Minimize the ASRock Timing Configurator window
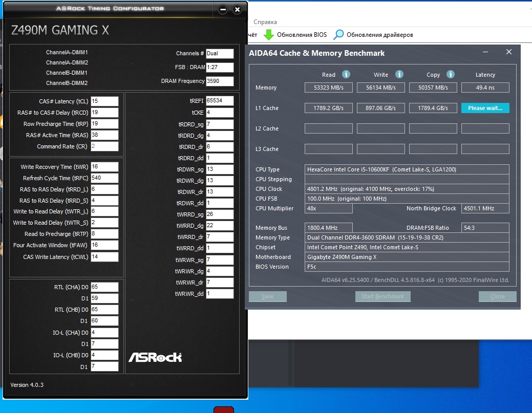532x413 pixels. tap(223, 10)
